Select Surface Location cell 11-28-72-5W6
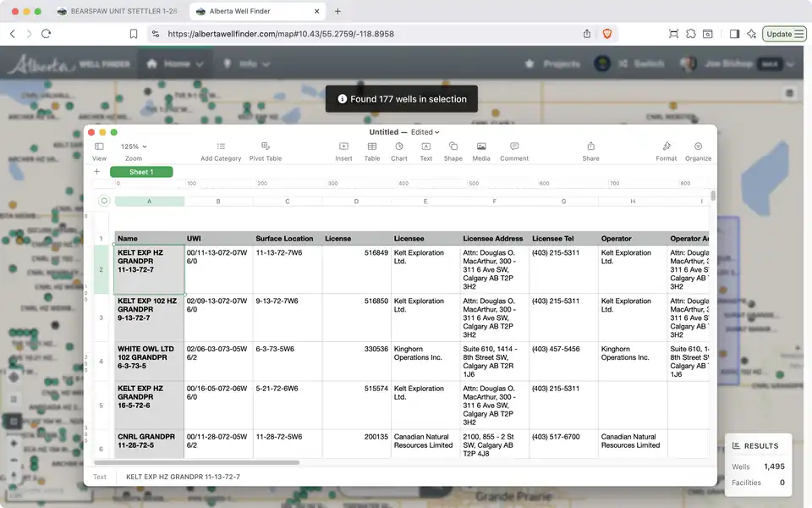Image resolution: width=812 pixels, height=508 pixels. pos(288,444)
